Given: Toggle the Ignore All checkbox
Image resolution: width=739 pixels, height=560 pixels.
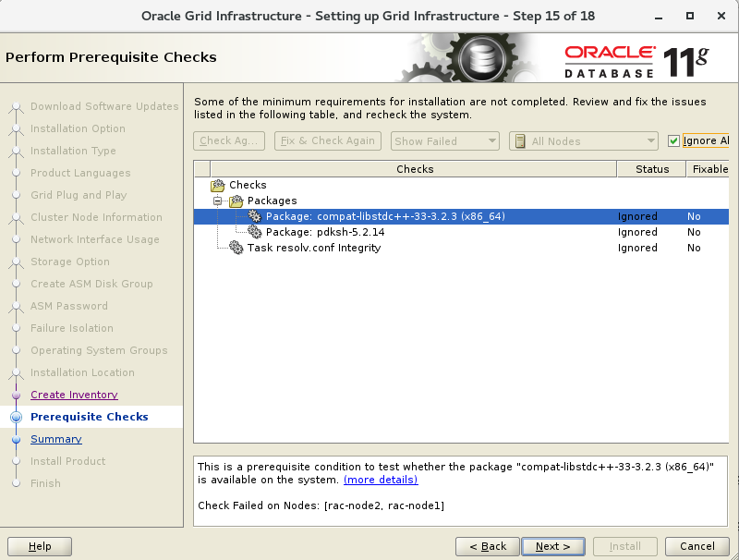Looking at the screenshot, I should pyautogui.click(x=673, y=141).
